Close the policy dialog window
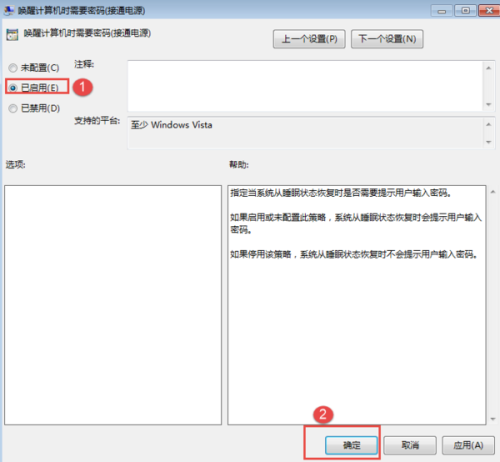The height and width of the screenshot is (462, 500). click(489, 11)
